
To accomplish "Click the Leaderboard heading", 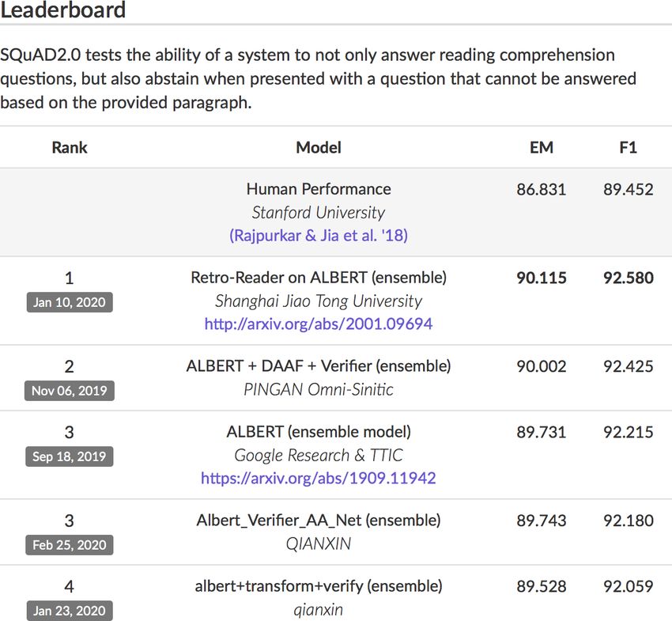I will point(63,9).
